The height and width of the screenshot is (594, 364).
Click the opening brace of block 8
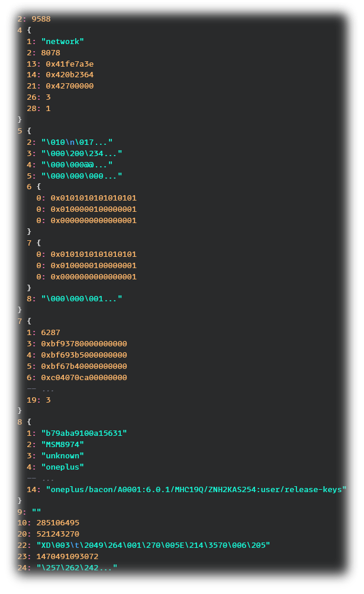tap(29, 422)
